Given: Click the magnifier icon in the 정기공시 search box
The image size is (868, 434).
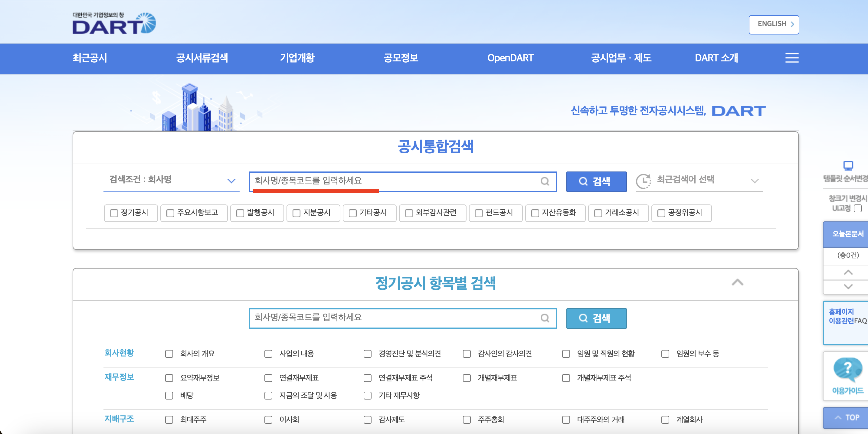Looking at the screenshot, I should [x=545, y=318].
